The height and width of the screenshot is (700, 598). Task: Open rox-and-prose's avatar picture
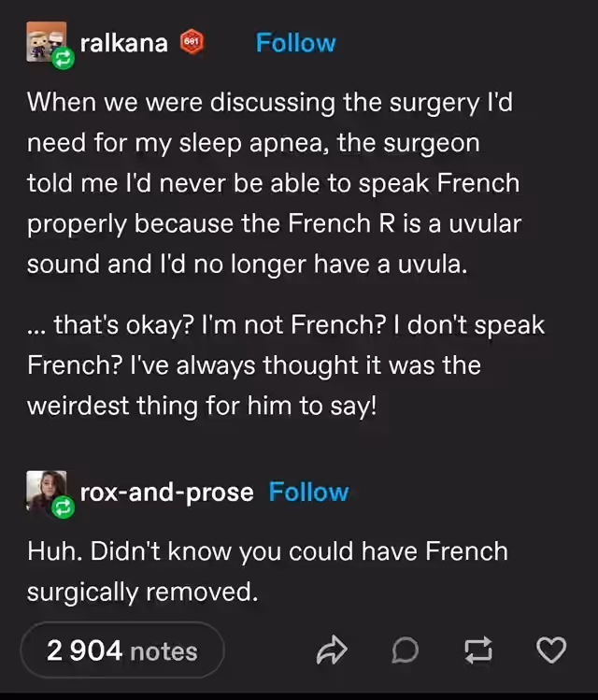[x=46, y=490]
